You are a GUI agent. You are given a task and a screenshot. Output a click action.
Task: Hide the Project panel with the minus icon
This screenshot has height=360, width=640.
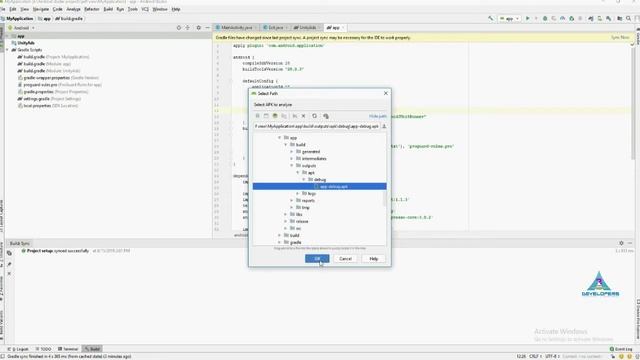[x=207, y=28]
